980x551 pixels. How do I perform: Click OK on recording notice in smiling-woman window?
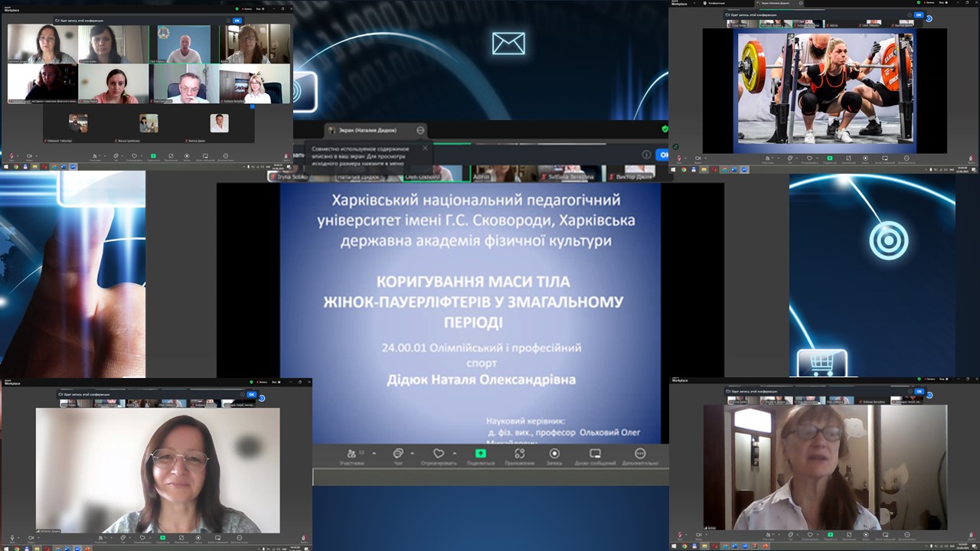pyautogui.click(x=251, y=395)
